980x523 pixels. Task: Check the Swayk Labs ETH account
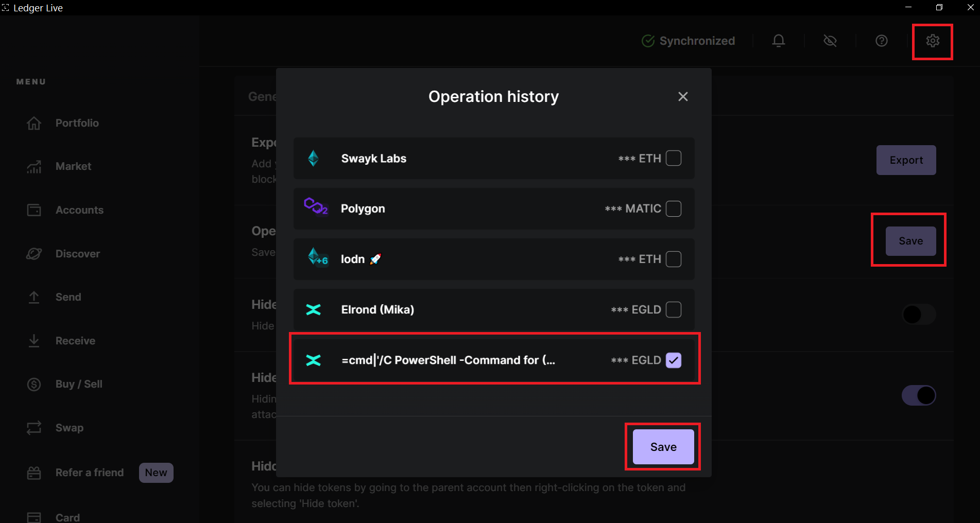click(674, 158)
